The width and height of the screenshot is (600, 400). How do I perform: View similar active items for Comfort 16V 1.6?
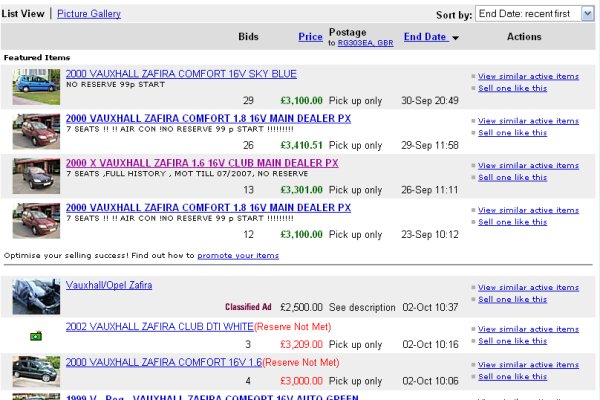[x=528, y=365]
